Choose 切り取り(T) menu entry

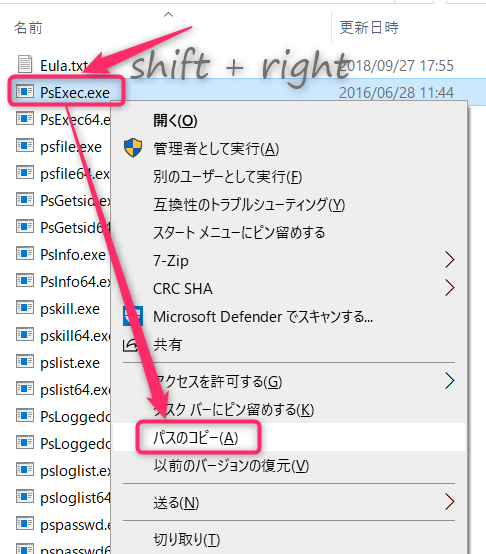point(187,539)
